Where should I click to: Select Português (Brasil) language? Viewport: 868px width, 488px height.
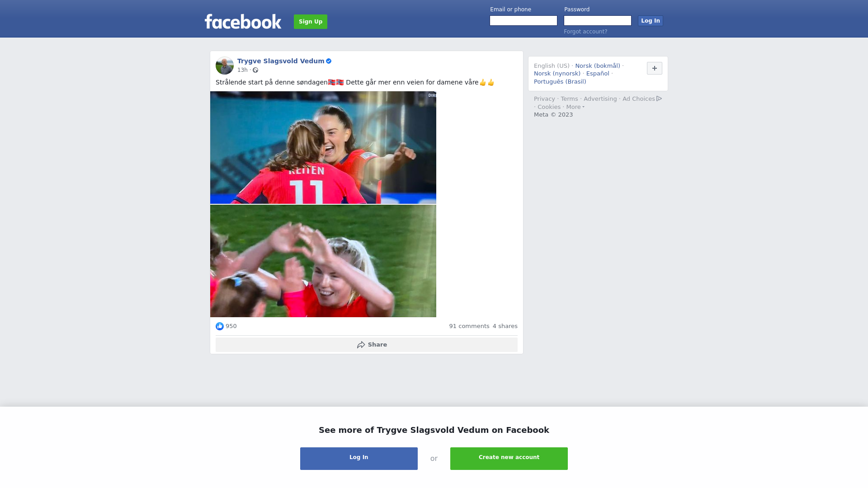pos(560,82)
